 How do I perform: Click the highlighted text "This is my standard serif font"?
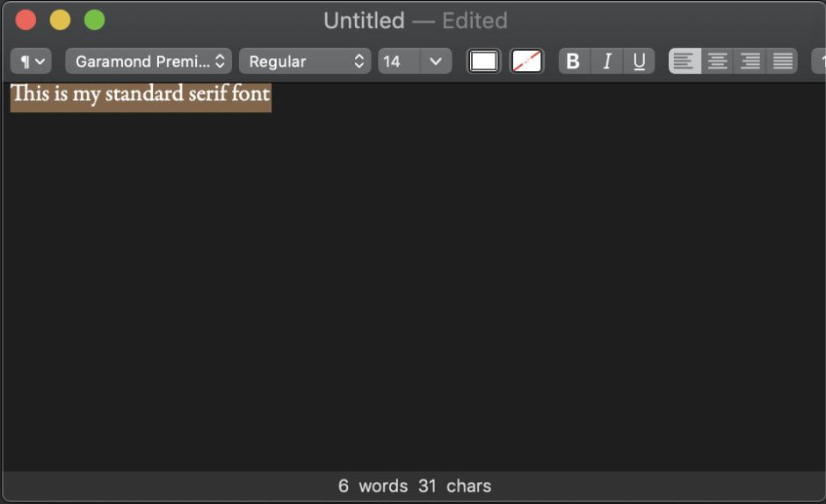[x=141, y=94]
